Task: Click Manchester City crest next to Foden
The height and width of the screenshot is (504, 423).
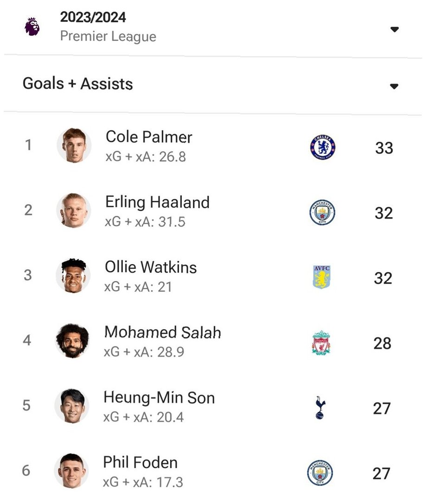Action: pos(320,472)
